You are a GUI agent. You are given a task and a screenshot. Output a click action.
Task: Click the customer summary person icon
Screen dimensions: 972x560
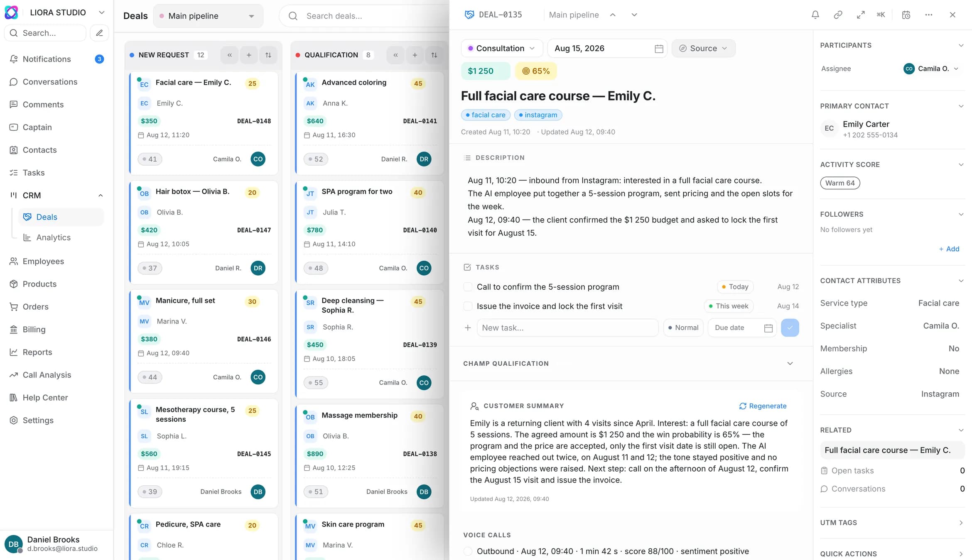[474, 406]
